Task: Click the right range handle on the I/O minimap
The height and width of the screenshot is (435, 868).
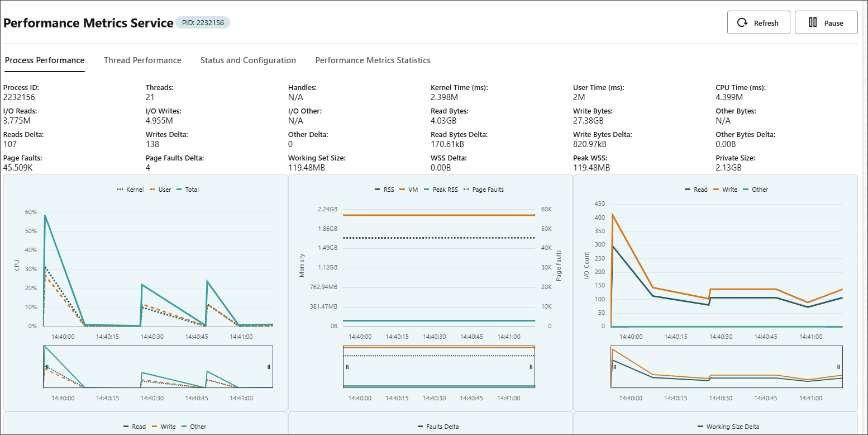Action: click(x=840, y=367)
